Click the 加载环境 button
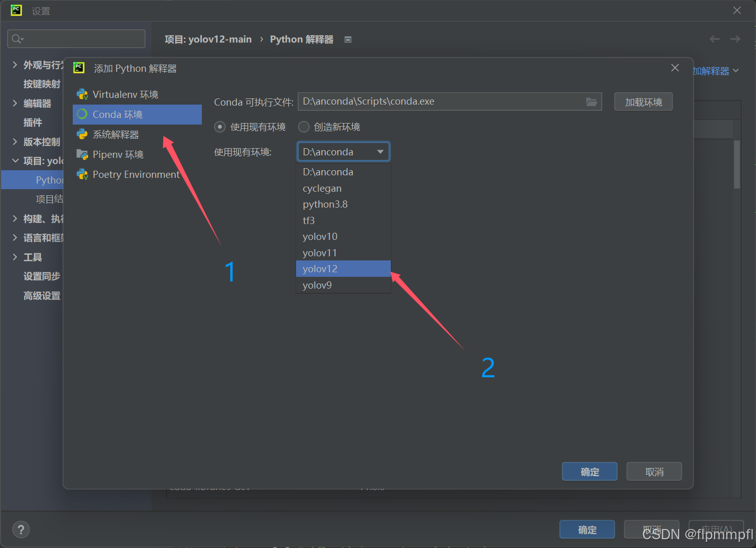This screenshot has height=548, width=756. pyautogui.click(x=643, y=102)
